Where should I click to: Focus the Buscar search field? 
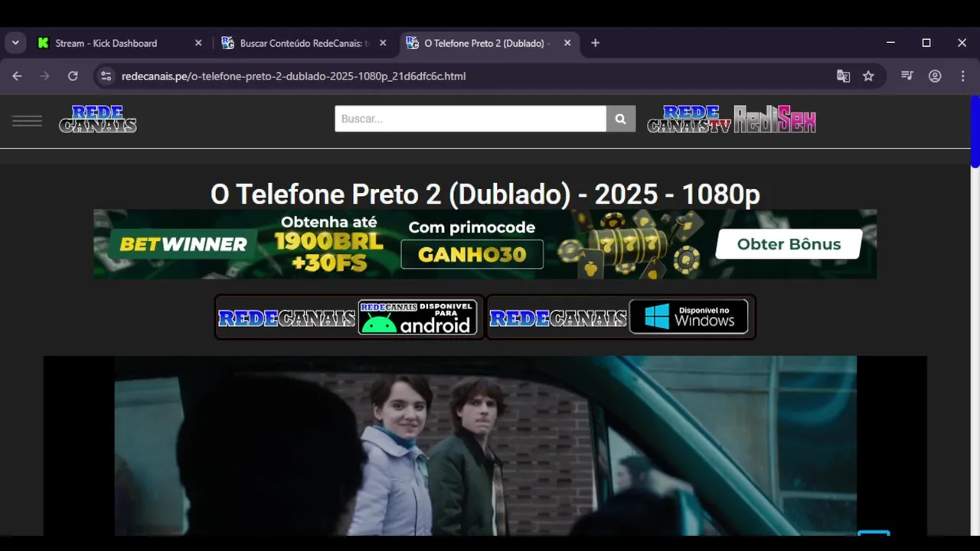tap(470, 119)
